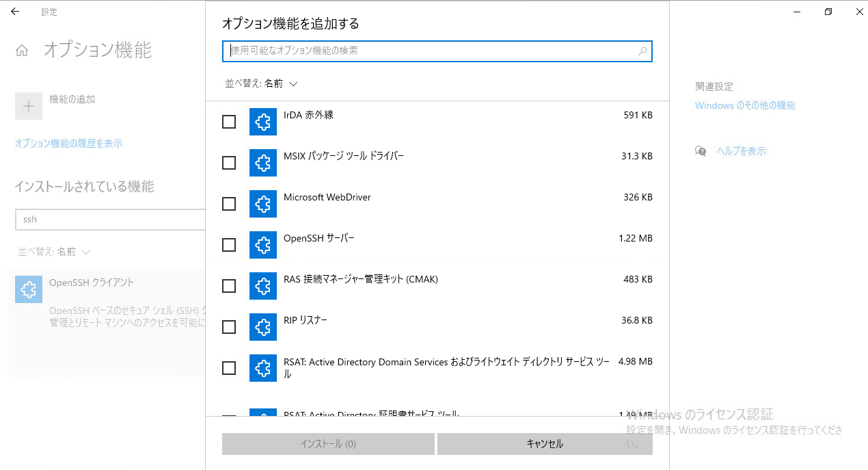Restore the Settings window size
Viewport: 868px width, 470px height.
pos(828,12)
